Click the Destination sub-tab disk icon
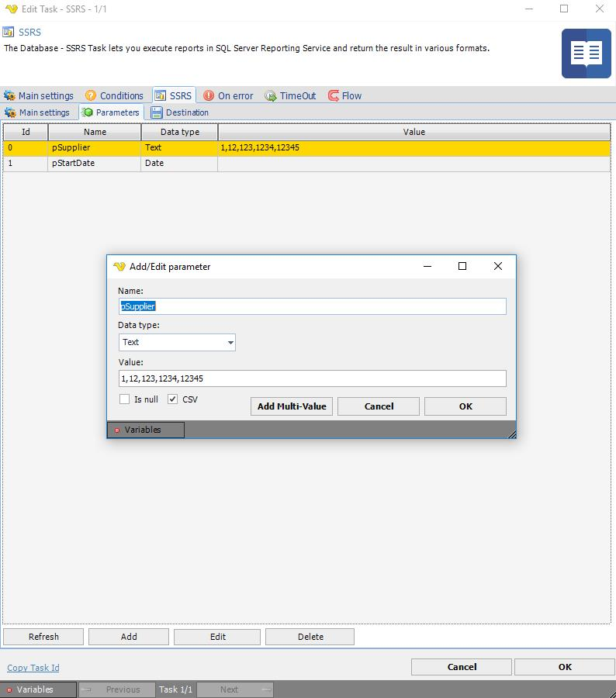Viewport: 616px width, 698px height. pyautogui.click(x=157, y=113)
